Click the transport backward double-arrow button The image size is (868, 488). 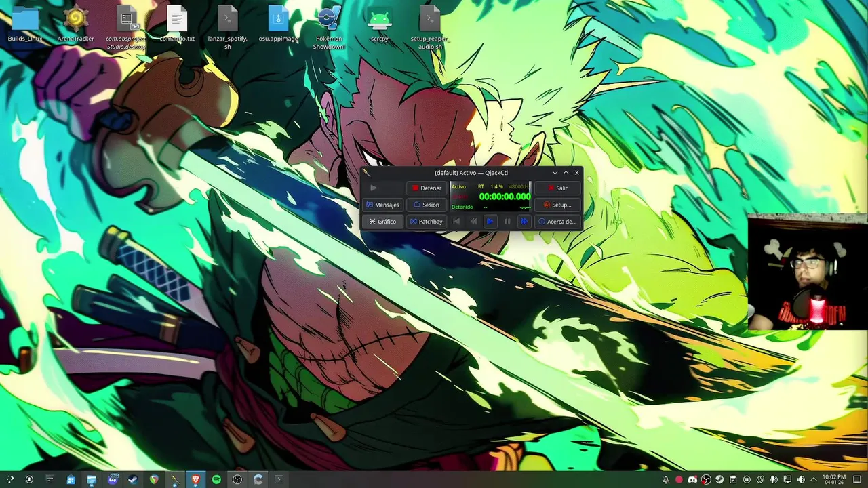click(x=473, y=222)
